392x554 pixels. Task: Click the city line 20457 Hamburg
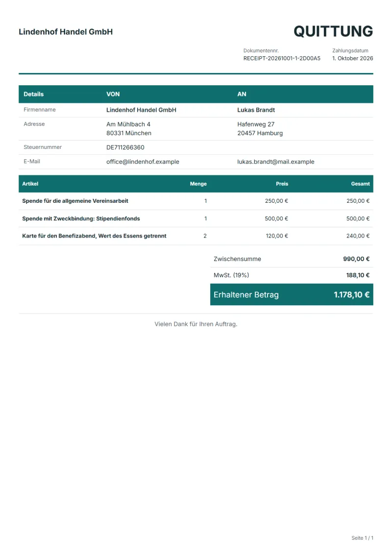pyautogui.click(x=260, y=133)
